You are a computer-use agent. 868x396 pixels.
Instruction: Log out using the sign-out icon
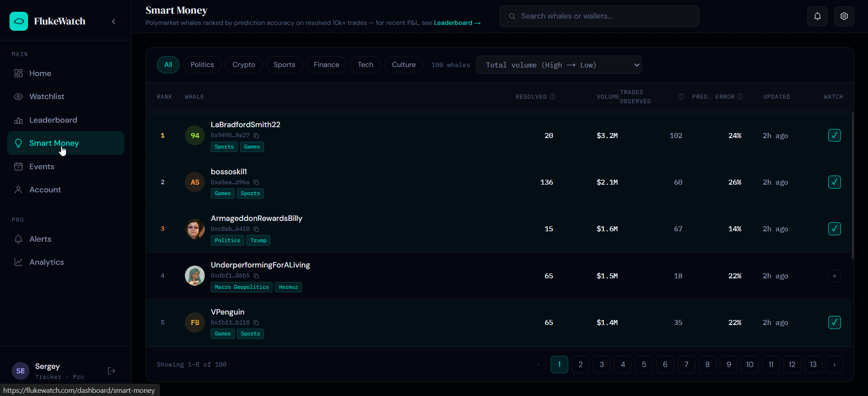coord(112,371)
